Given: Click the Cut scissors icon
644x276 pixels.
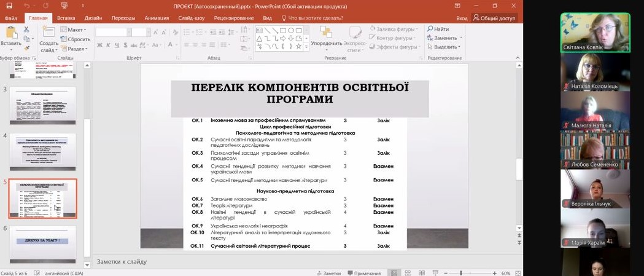Looking at the screenshot, I should [x=26, y=30].
